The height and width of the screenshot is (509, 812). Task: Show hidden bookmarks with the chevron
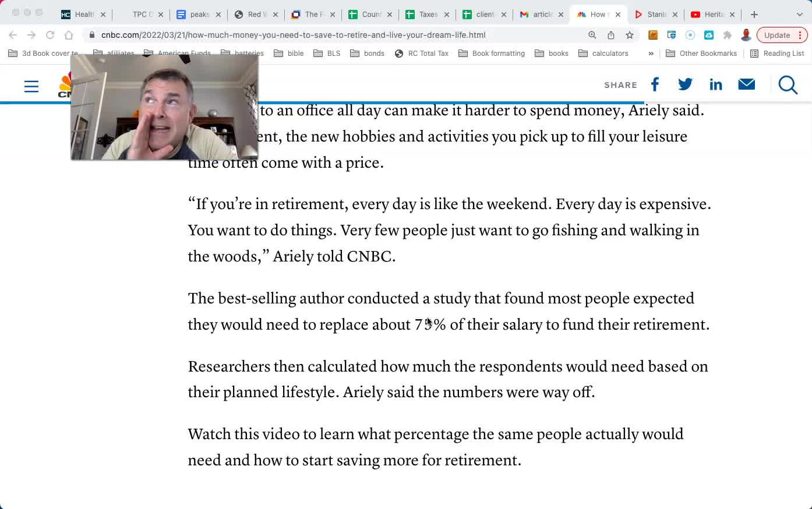point(651,54)
